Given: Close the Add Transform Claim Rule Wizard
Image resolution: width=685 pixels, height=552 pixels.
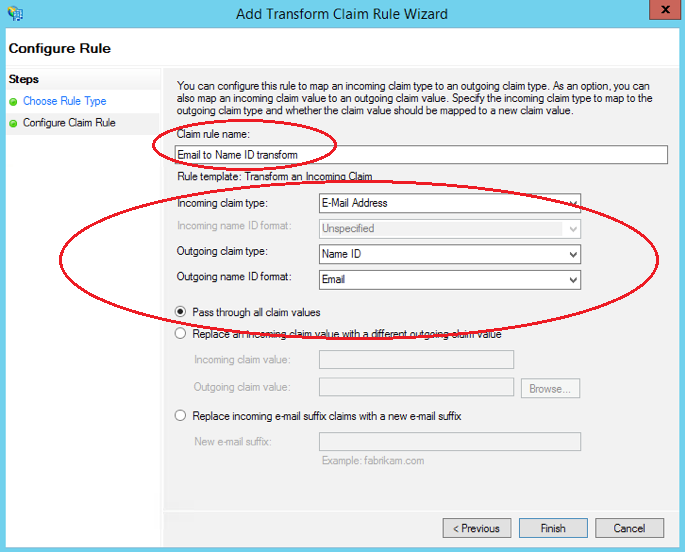Looking at the screenshot, I should [x=664, y=10].
